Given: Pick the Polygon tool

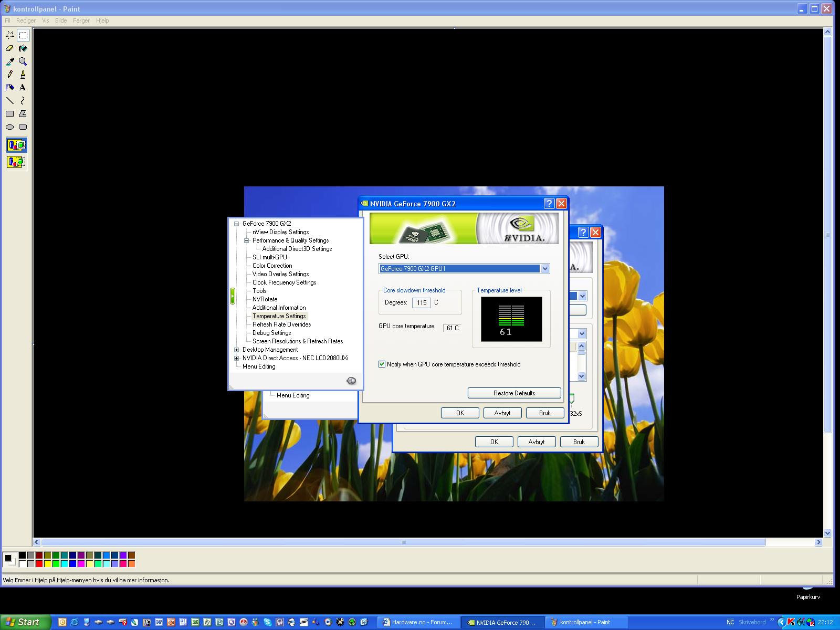Looking at the screenshot, I should click(23, 114).
